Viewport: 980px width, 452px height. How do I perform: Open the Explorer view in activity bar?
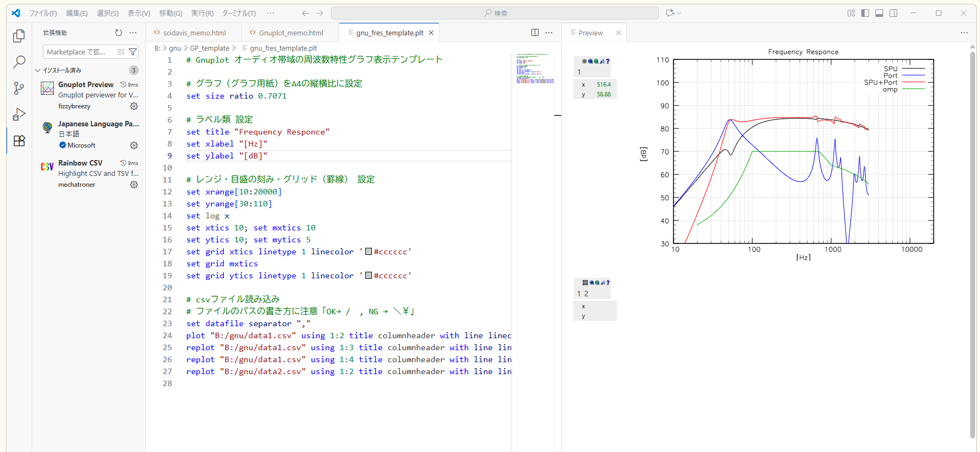(x=19, y=36)
